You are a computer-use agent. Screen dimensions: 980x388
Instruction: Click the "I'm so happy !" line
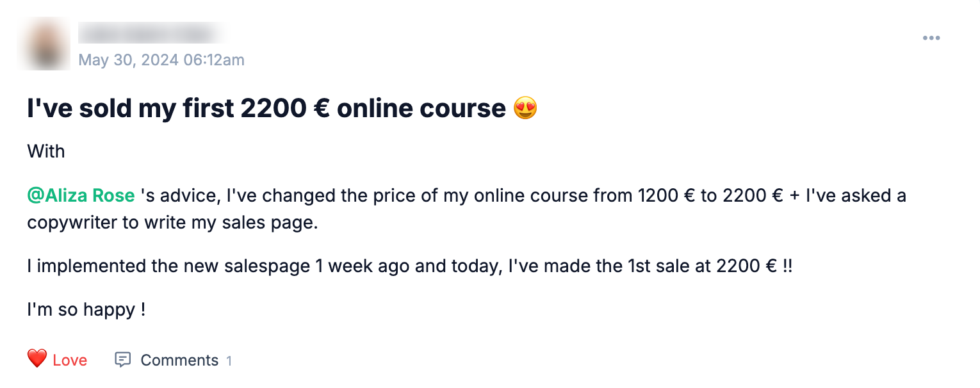[x=86, y=310]
